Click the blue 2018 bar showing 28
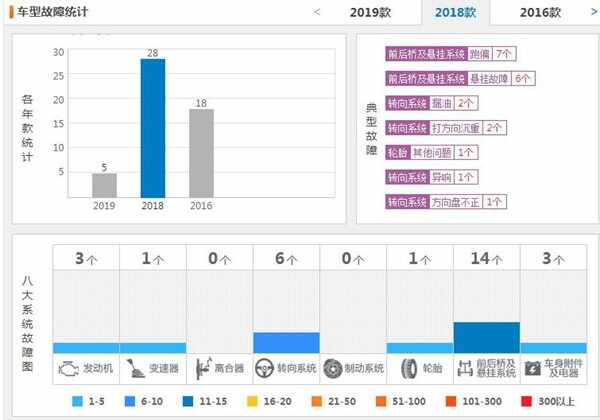 153,128
